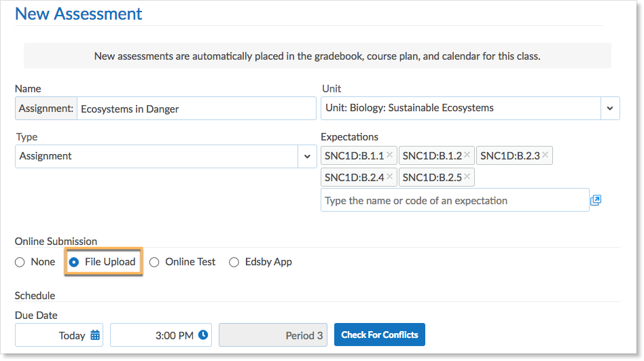Click the assessment Name text field
The height and width of the screenshot is (361, 644).
[x=196, y=109]
